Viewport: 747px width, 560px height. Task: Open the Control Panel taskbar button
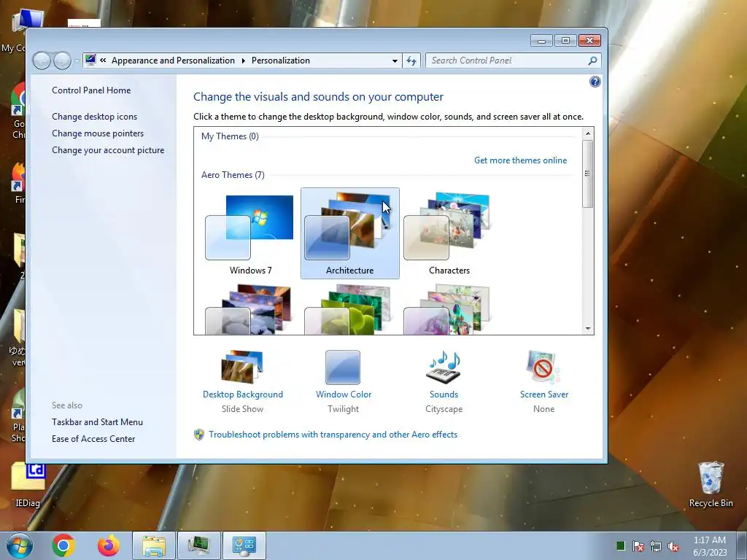[244, 545]
